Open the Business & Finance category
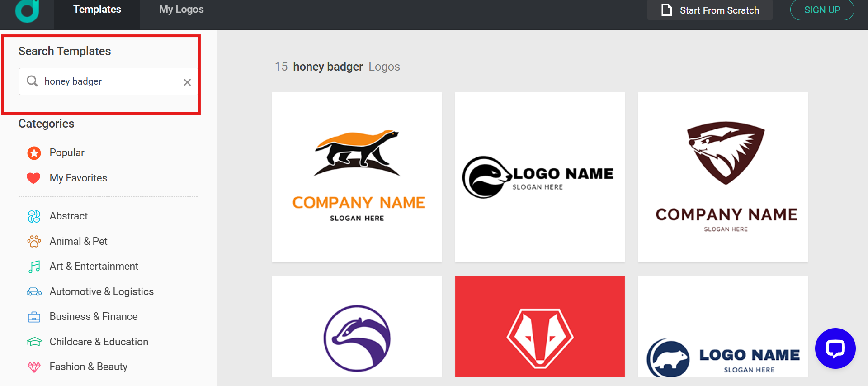 (x=94, y=317)
